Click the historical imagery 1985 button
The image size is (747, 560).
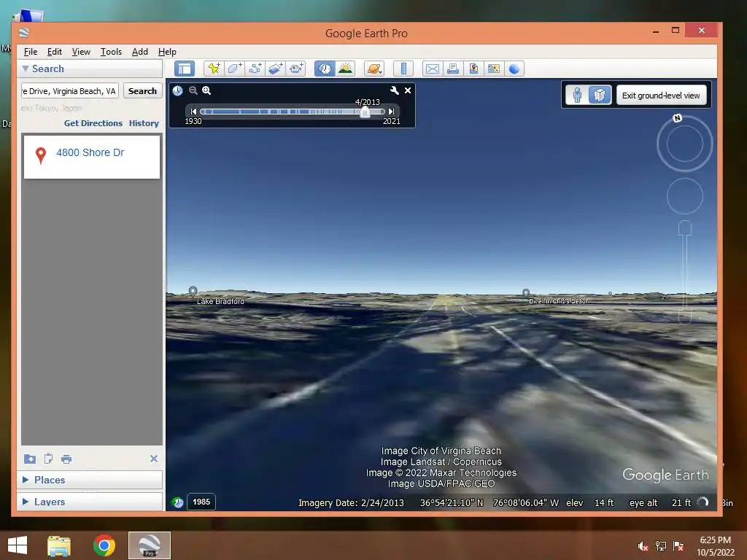[x=201, y=502]
